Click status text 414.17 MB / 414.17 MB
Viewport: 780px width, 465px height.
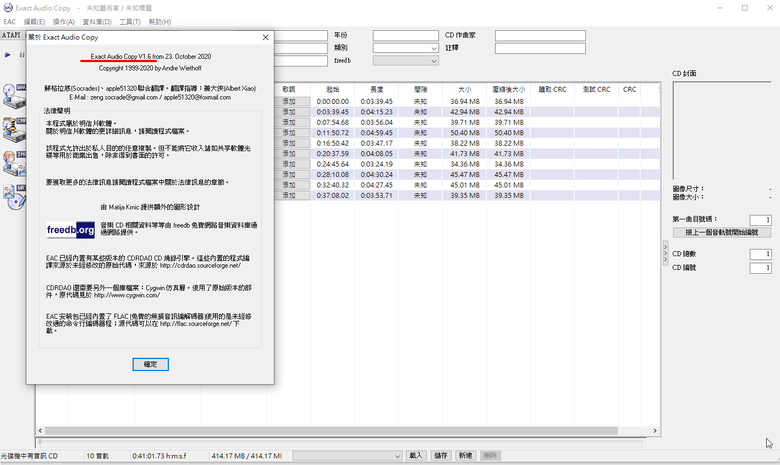click(x=247, y=456)
